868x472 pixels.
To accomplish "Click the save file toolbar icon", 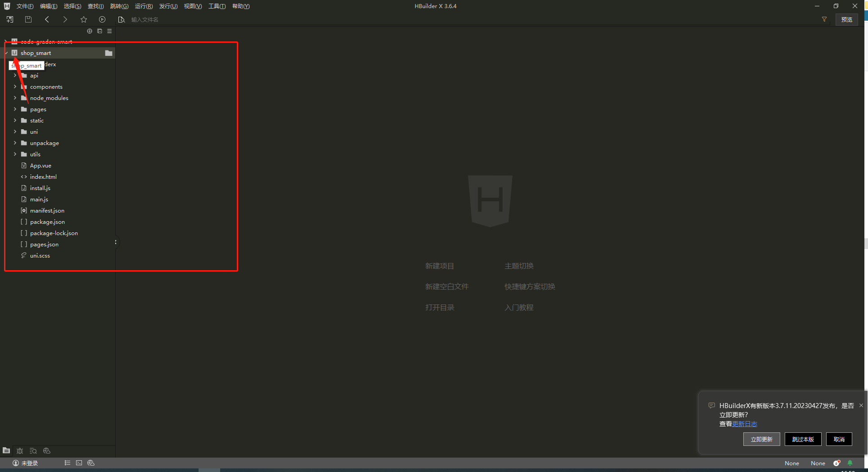I will (x=28, y=19).
